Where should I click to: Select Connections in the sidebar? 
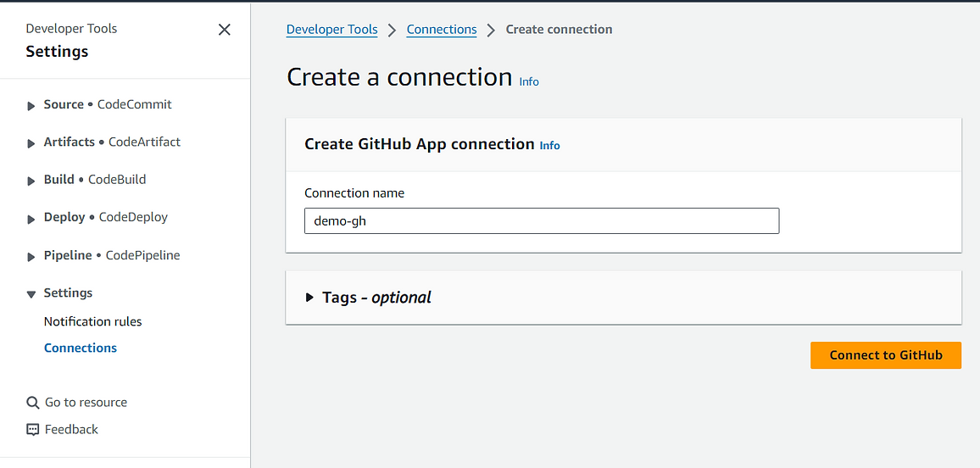tap(80, 348)
